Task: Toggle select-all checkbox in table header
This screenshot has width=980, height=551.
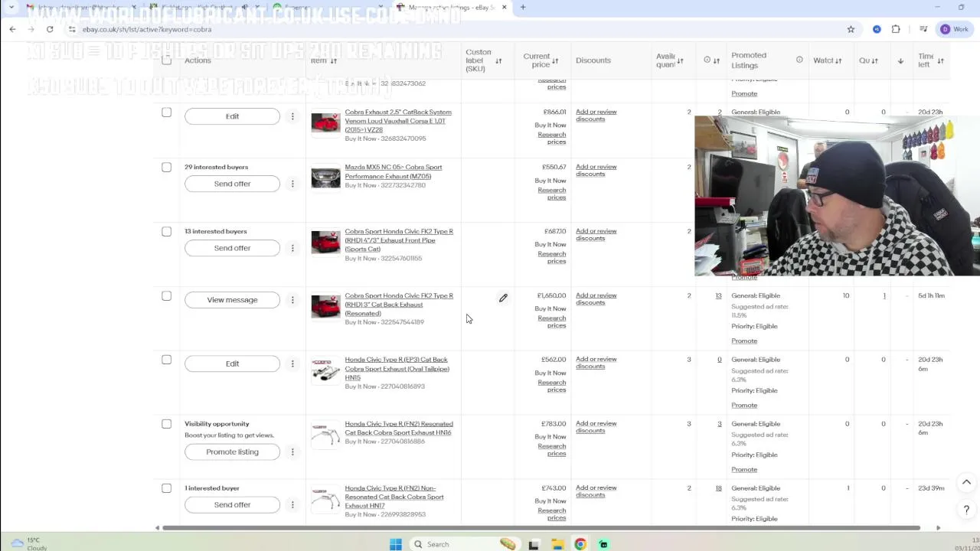Action: 166,60
